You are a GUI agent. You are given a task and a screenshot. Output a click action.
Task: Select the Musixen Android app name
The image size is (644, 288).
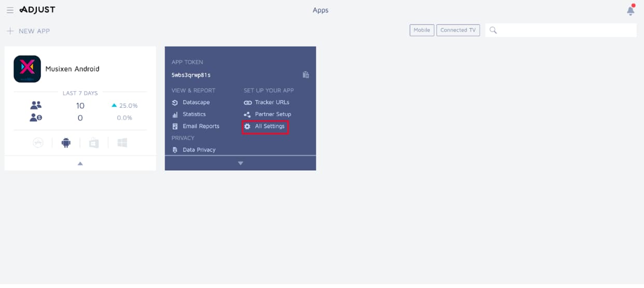tap(72, 69)
